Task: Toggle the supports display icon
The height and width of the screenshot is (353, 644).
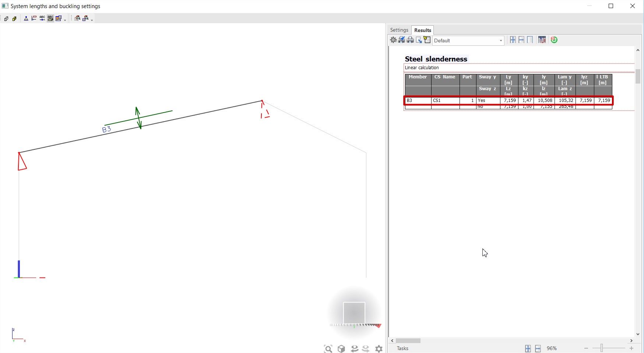Action: (x=26, y=18)
